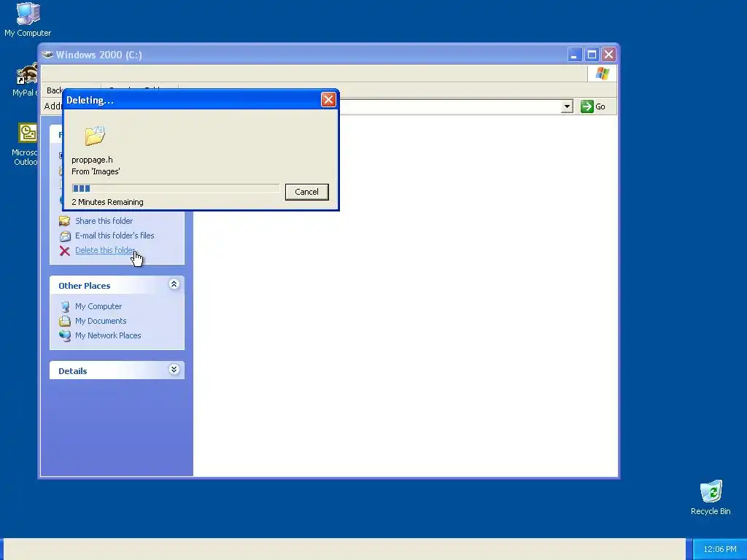Open My Network Places link
Screen dimensions: 747x560
(108, 335)
